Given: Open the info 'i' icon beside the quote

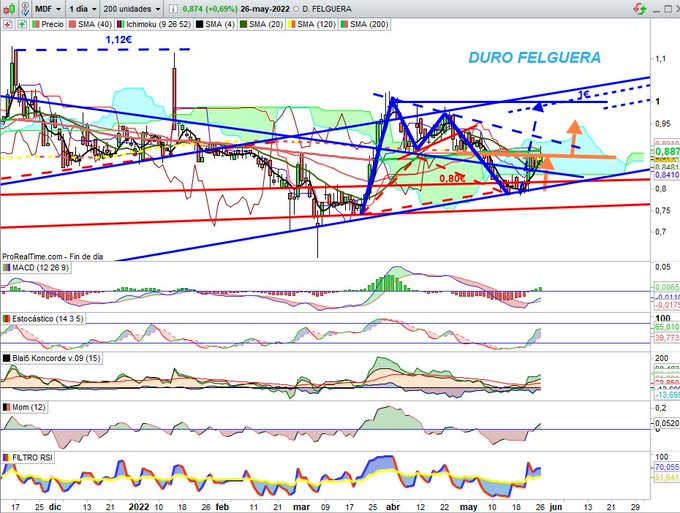Looking at the screenshot, I should [x=173, y=9].
